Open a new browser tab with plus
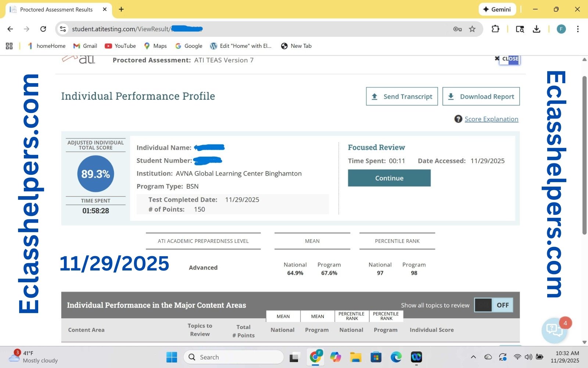Viewport: 588px width, 368px height. (x=121, y=9)
